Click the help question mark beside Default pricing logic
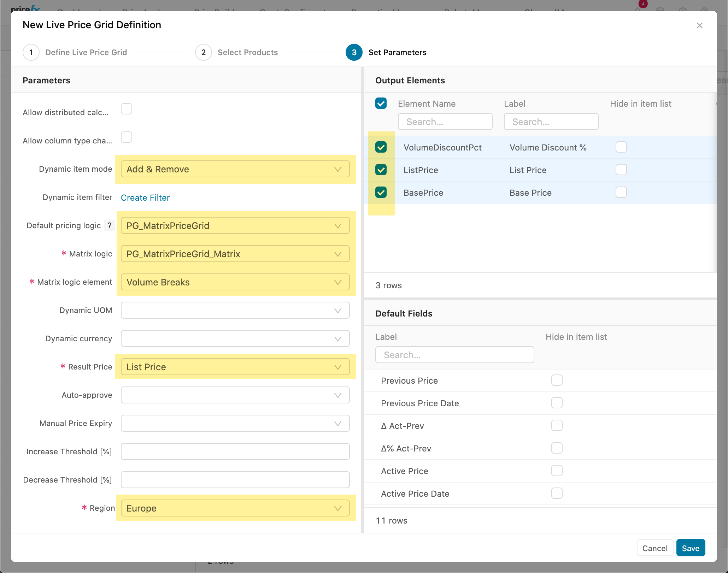 point(110,225)
